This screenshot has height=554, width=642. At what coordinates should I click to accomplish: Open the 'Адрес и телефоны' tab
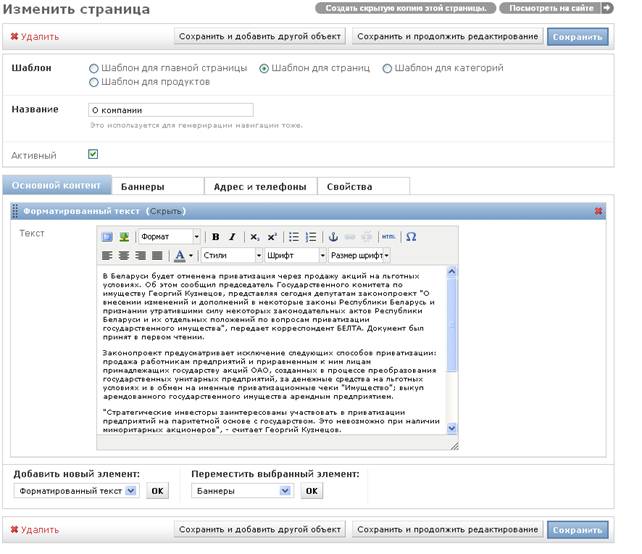260,187
